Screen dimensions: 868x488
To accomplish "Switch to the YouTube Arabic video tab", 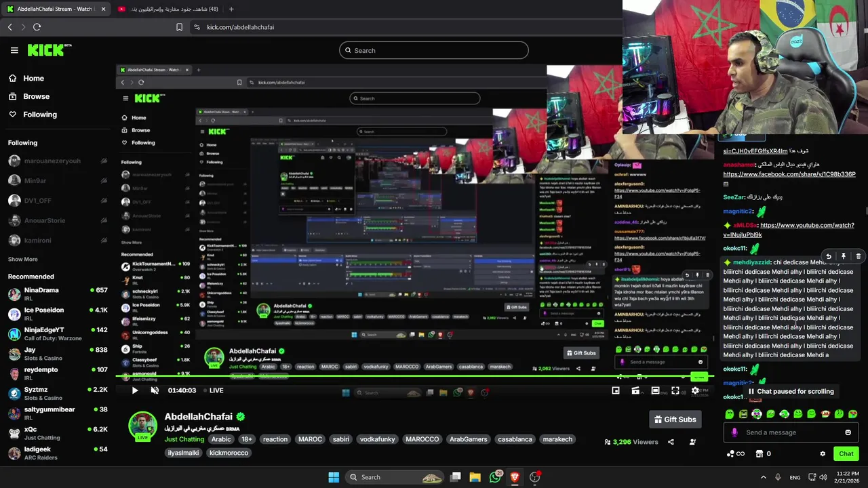I will [x=167, y=9].
